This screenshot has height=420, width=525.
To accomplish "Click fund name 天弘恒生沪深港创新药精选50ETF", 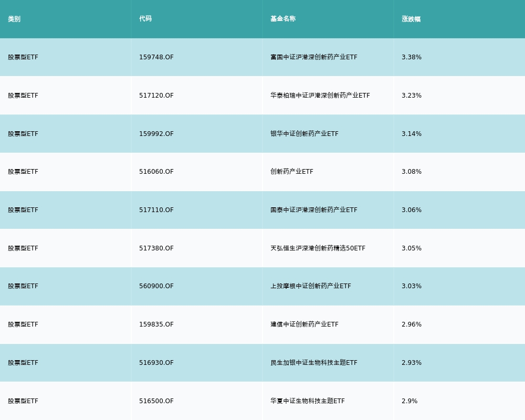I will tap(318, 248).
